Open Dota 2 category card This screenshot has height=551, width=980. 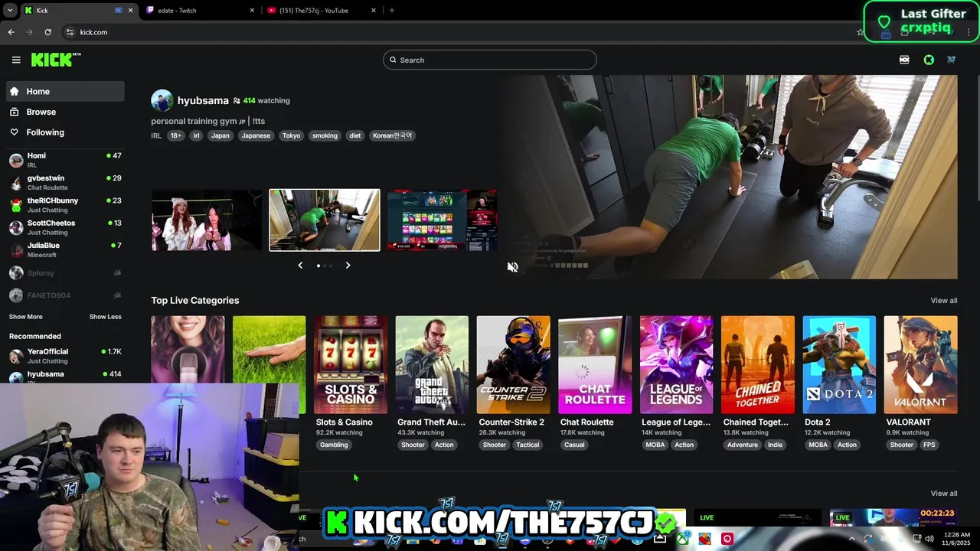(x=839, y=365)
